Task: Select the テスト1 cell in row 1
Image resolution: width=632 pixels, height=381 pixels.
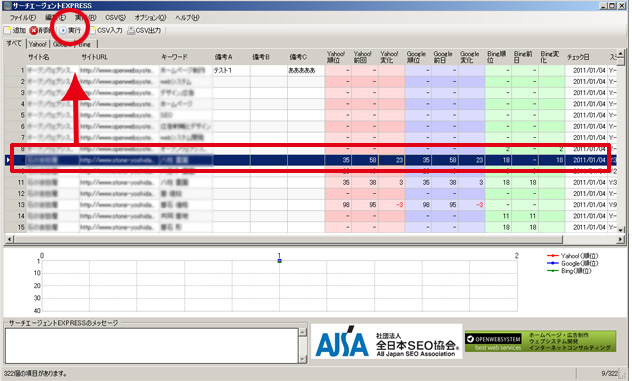Action: [231, 71]
